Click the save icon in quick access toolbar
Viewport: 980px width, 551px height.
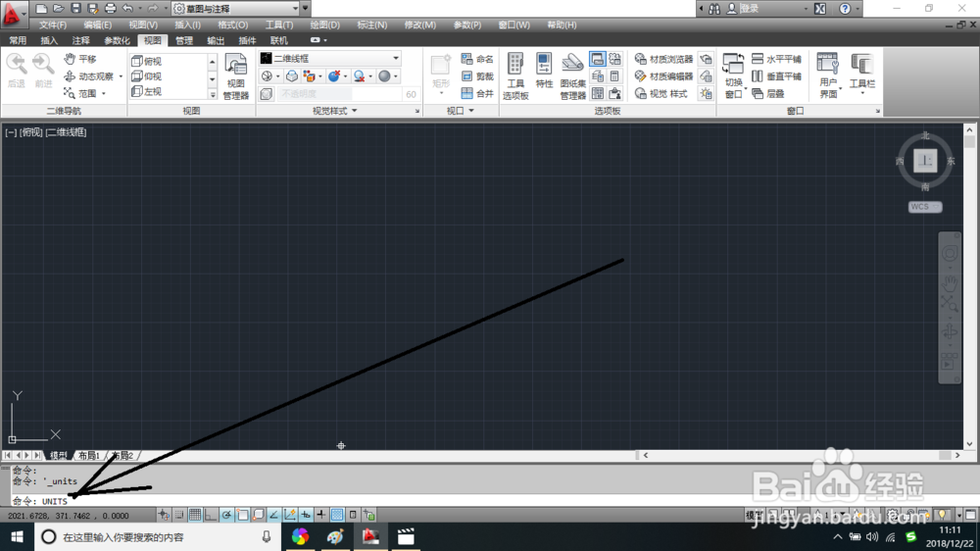click(x=75, y=8)
